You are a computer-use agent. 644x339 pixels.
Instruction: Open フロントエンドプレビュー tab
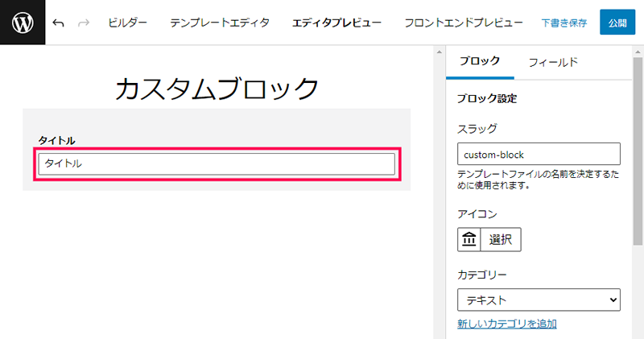coord(464,23)
